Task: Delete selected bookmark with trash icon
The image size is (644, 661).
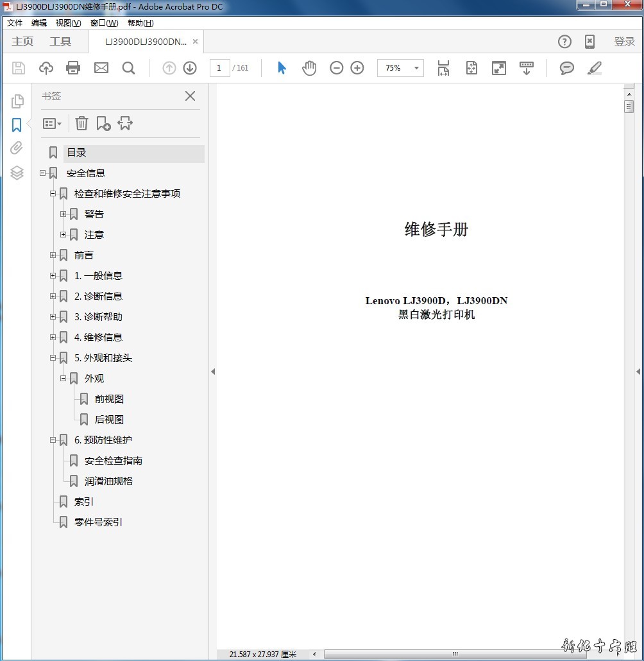Action: coord(81,123)
